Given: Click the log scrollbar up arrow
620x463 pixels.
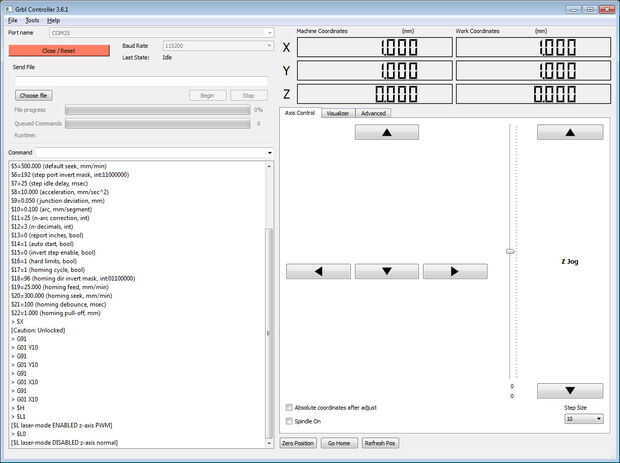Looking at the screenshot, I should [269, 166].
